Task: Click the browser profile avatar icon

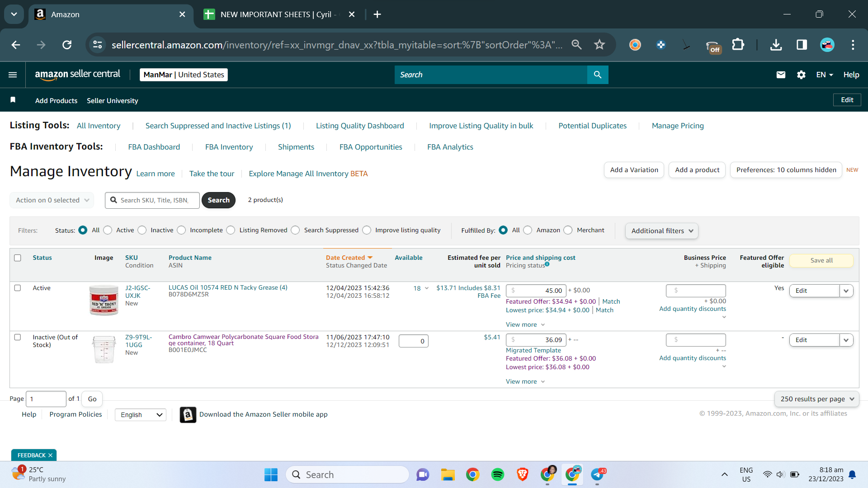Action: point(827,44)
